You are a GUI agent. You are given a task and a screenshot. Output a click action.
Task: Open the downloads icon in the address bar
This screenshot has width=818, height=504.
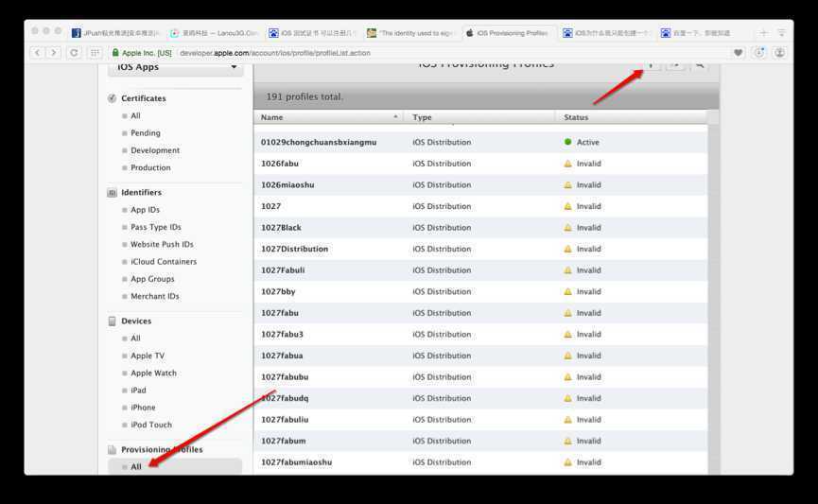coord(759,53)
